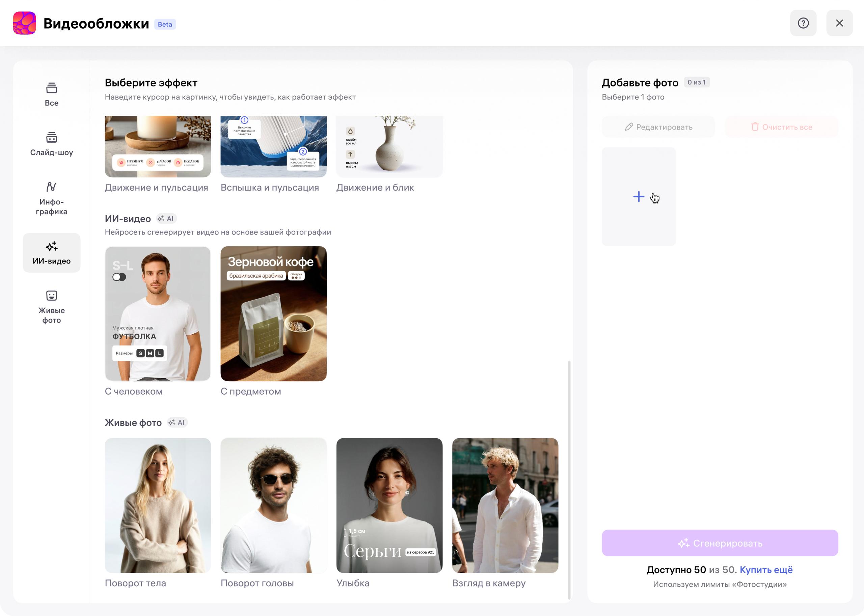Select the Поворот головы effect

(273, 505)
